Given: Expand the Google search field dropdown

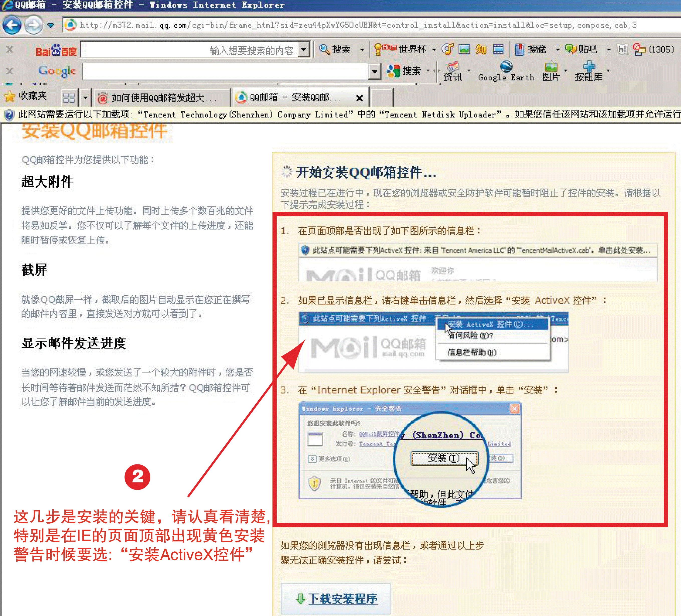Looking at the screenshot, I should tap(374, 72).
